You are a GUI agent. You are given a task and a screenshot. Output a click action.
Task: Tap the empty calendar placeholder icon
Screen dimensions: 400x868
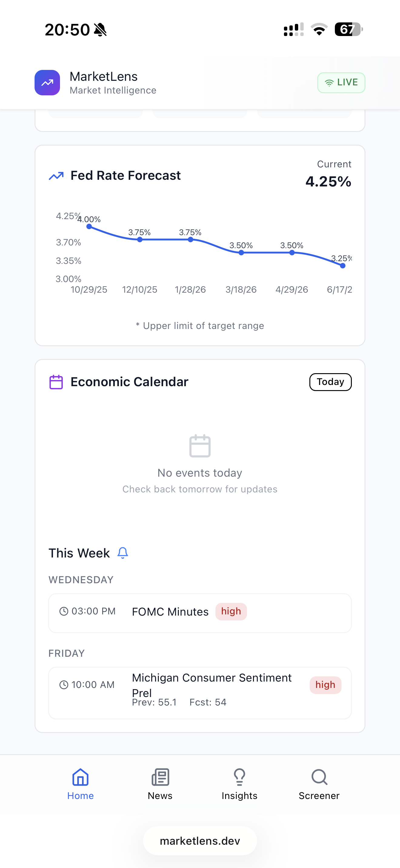point(200,446)
